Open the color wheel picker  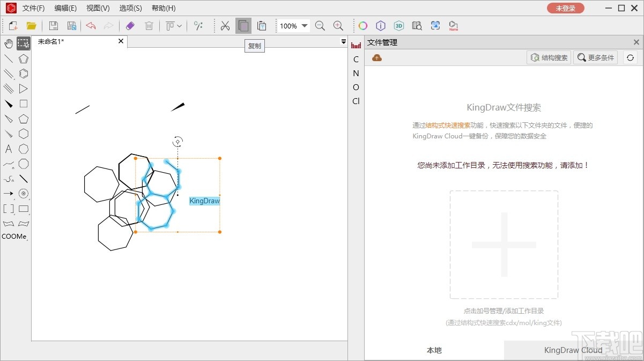(362, 25)
